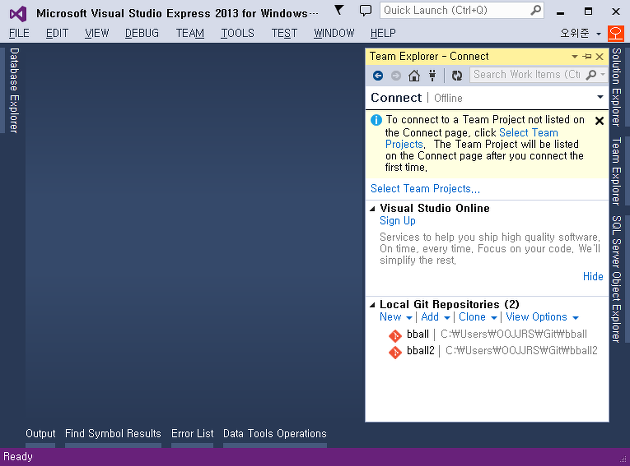Collapse the Visual Studio Online section
This screenshot has height=466, width=630.
pyautogui.click(x=372, y=208)
